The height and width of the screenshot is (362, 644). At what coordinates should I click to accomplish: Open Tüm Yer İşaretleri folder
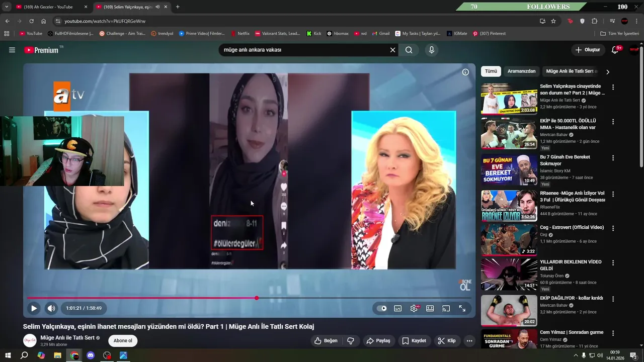click(620, 34)
